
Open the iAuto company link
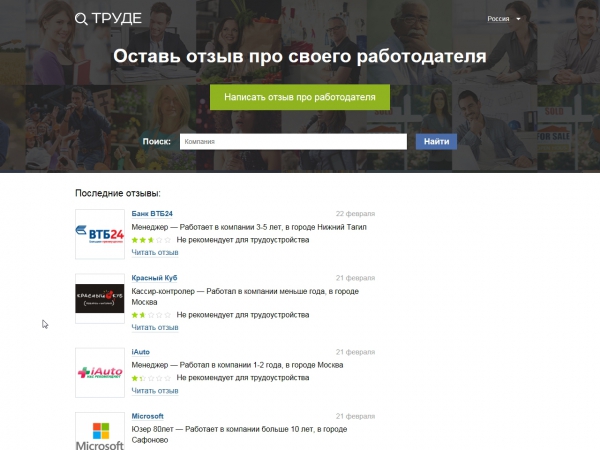pos(140,352)
